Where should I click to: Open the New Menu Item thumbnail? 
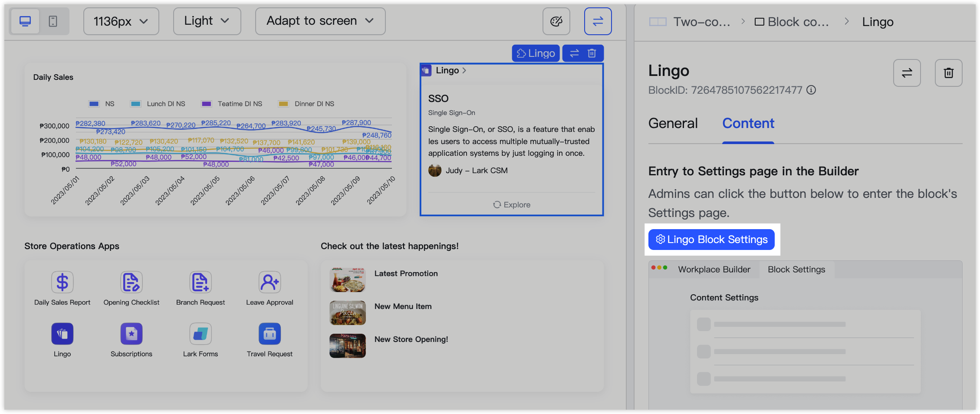(348, 313)
